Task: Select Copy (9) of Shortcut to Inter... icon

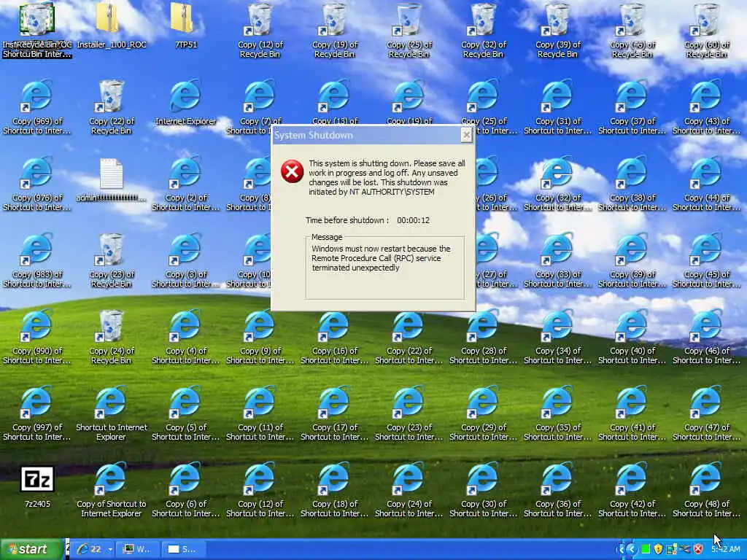Action: (260, 338)
